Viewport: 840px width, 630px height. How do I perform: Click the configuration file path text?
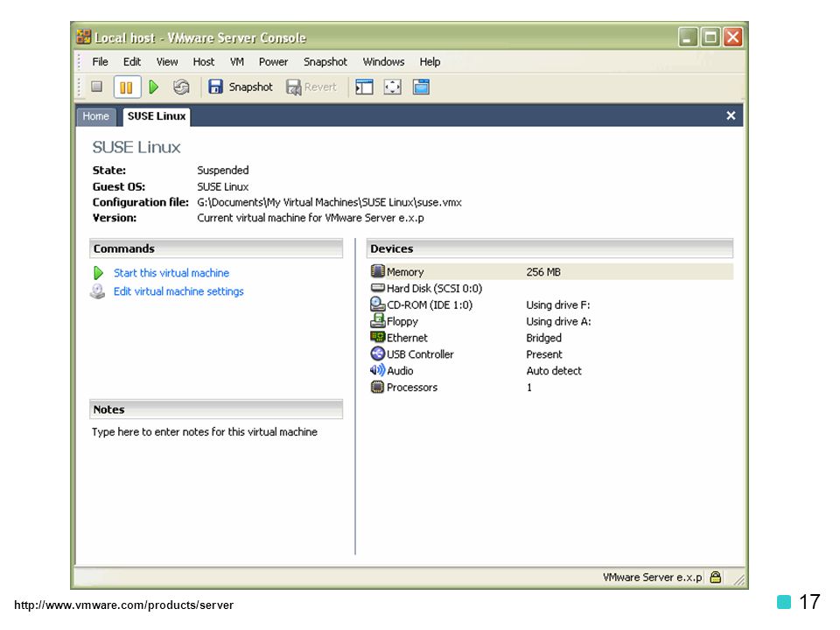tap(330, 202)
